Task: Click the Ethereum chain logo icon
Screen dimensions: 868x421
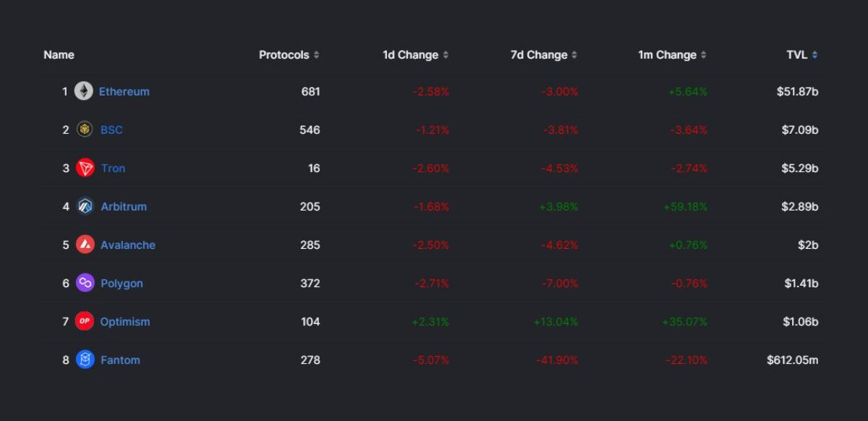Action: click(x=85, y=91)
